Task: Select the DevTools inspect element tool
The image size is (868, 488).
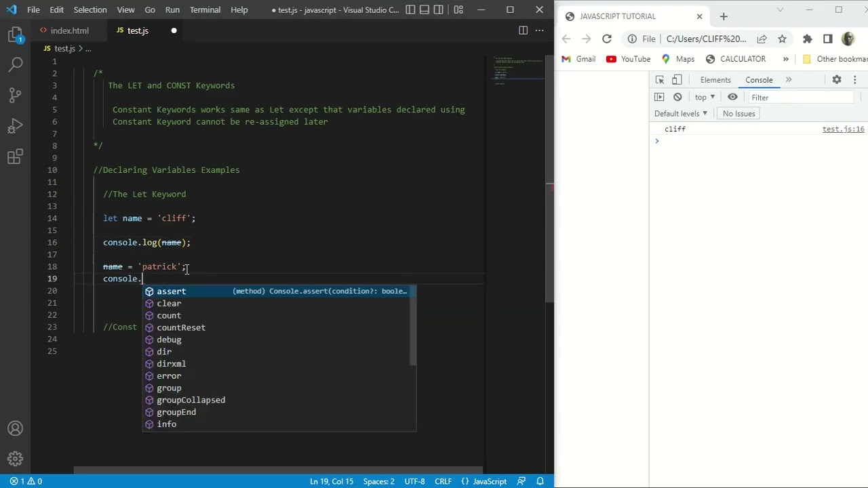Action: tap(660, 80)
